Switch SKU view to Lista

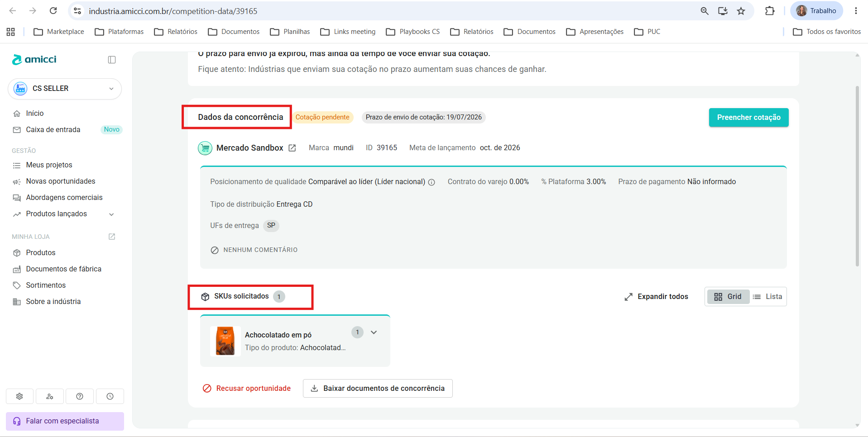pyautogui.click(x=767, y=297)
